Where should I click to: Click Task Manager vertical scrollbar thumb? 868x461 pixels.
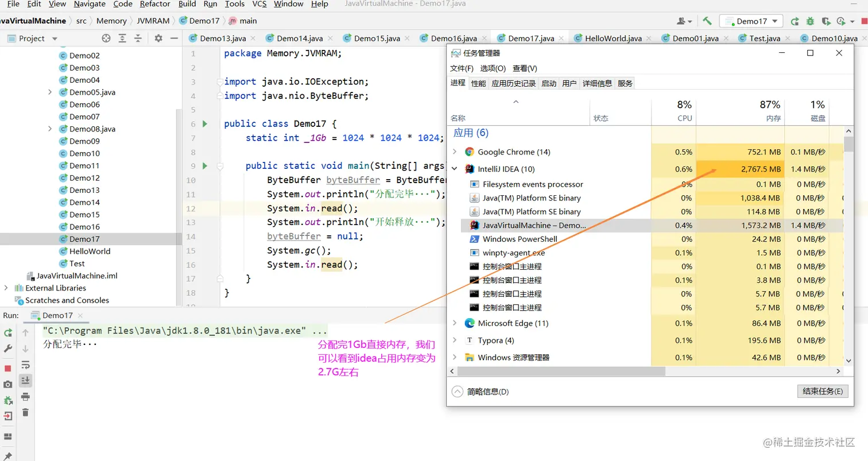[849, 144]
